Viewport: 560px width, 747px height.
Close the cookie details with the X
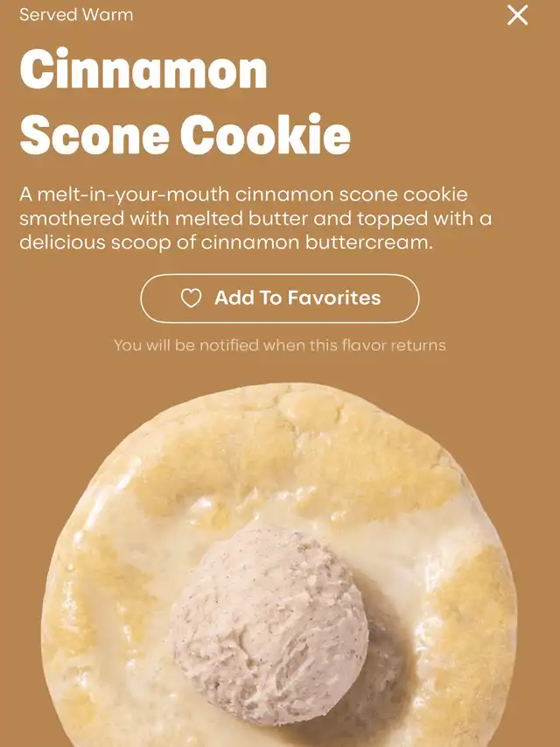pos(518,15)
